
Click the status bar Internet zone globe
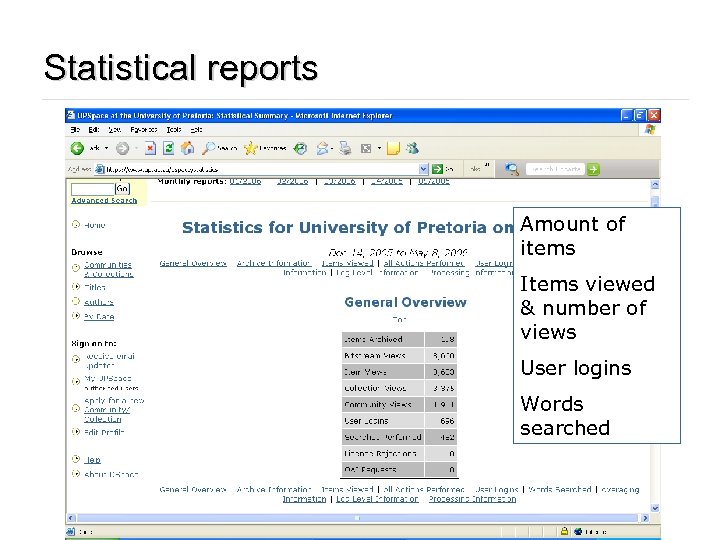[578, 531]
